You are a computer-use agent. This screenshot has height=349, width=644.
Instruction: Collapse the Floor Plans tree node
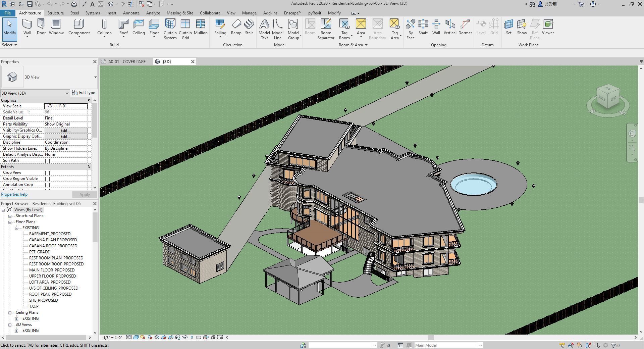[x=10, y=222]
